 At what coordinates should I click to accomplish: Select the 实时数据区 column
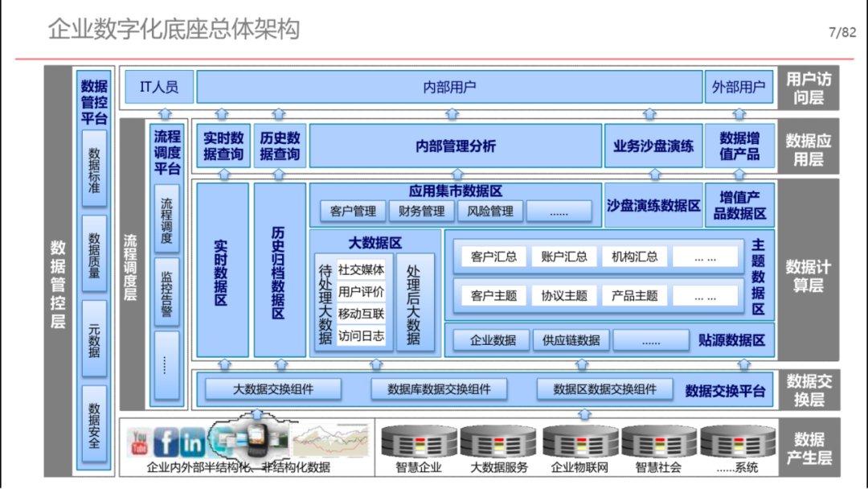[223, 270]
